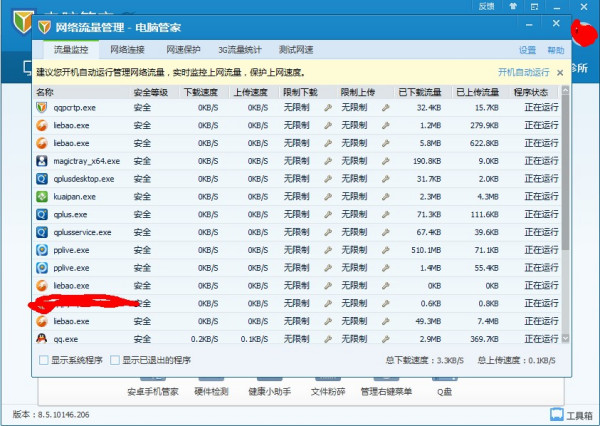Open 硬件检测 tool
Image resolution: width=600 pixels, height=426 pixels.
click(211, 392)
